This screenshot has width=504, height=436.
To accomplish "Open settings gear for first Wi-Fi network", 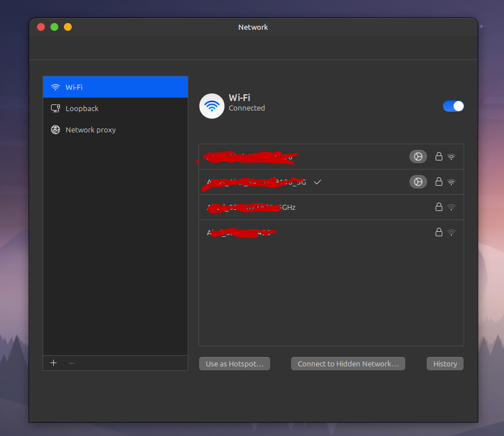I will (418, 157).
